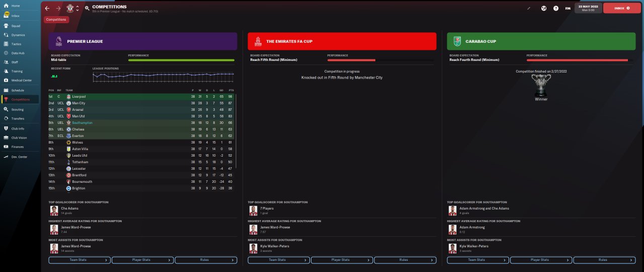Click the Data Hub sidebar icon
Image resolution: width=644 pixels, height=272 pixels.
click(6, 53)
